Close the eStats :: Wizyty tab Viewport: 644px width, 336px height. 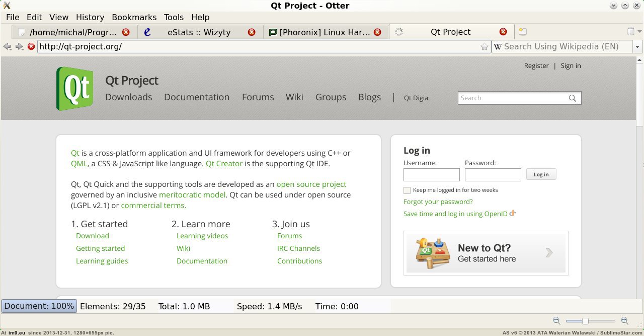pyautogui.click(x=252, y=32)
